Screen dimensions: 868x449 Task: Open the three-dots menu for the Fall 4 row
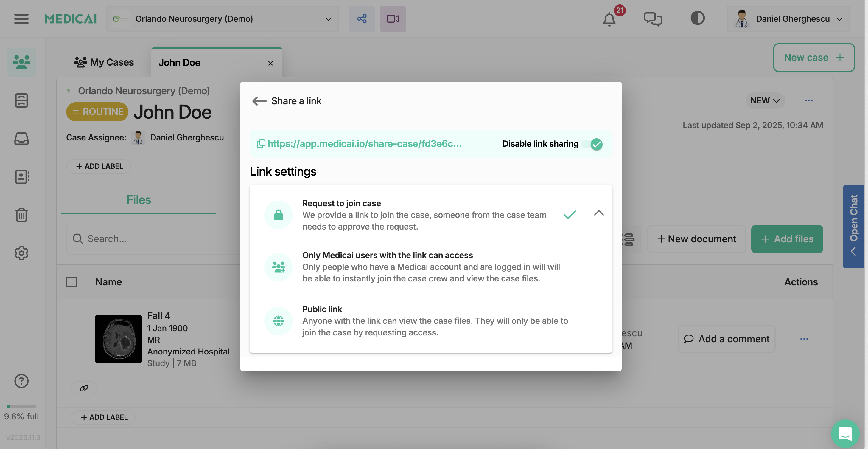804,339
